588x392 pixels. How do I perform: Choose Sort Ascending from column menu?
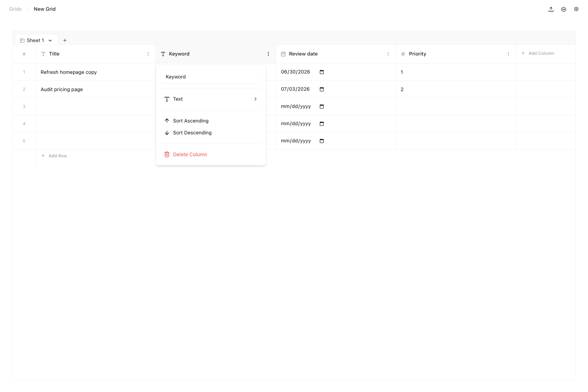coord(211,121)
